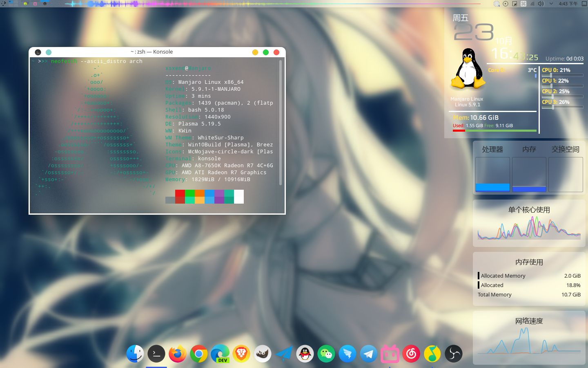The width and height of the screenshot is (588, 368).
Task: Click the large date number 23
Action: (474, 32)
